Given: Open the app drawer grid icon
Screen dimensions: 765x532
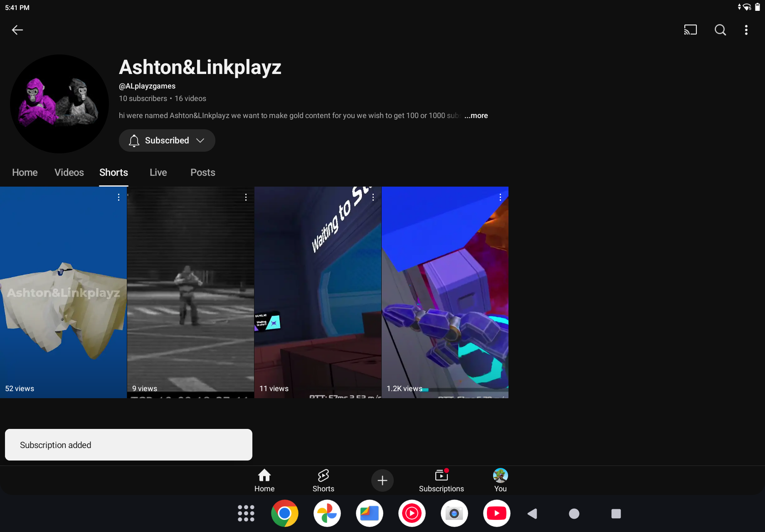Looking at the screenshot, I should point(246,513).
